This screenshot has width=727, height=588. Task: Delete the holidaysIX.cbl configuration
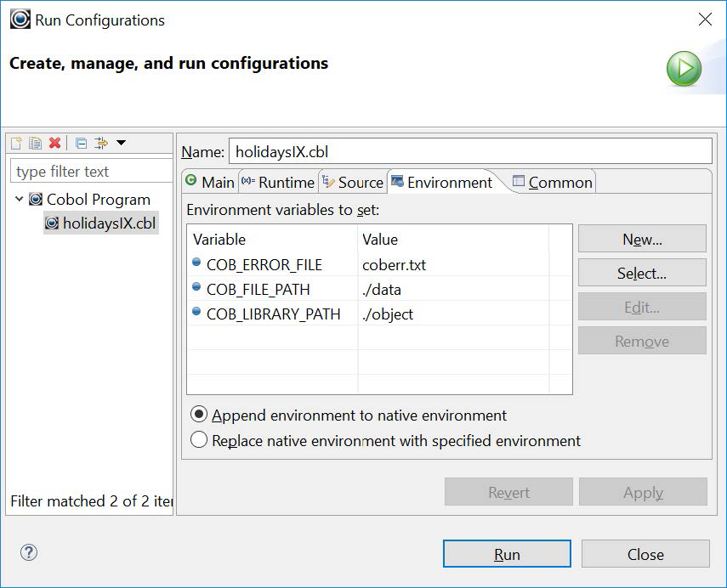[x=54, y=143]
